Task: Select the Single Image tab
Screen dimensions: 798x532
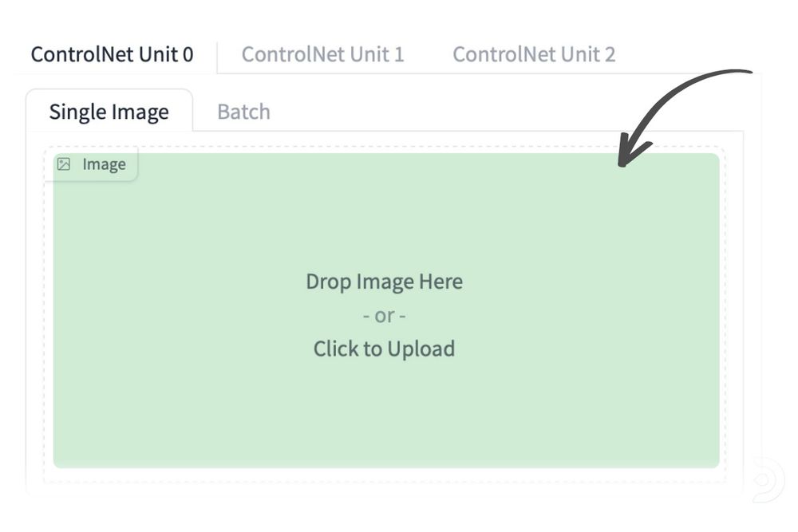Action: 109,112
